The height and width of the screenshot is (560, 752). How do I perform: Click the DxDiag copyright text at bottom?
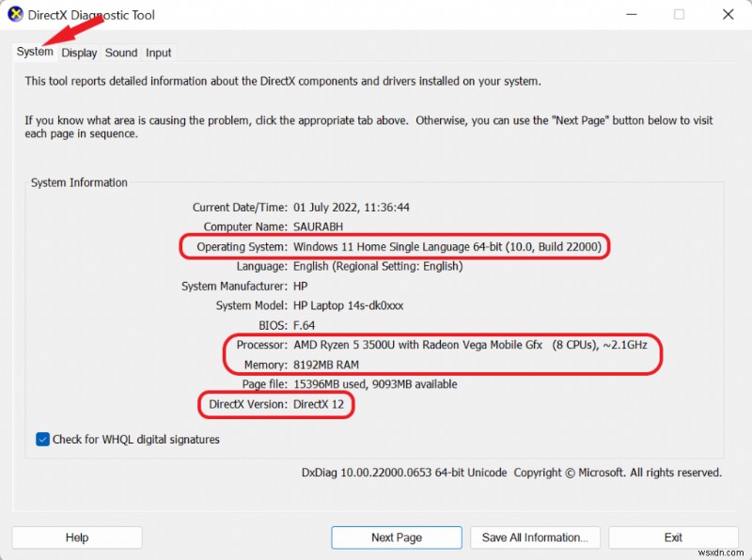(x=512, y=473)
